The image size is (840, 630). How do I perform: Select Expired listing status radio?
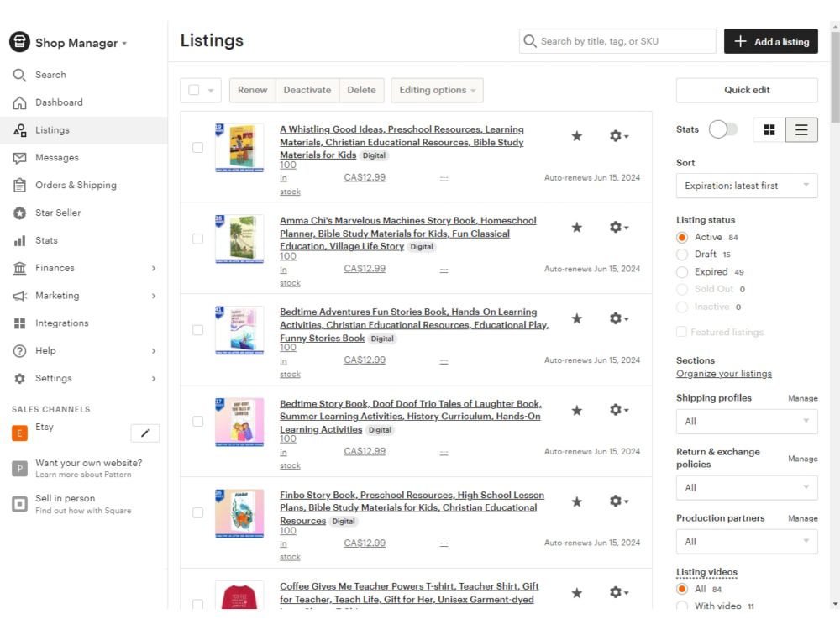point(682,272)
